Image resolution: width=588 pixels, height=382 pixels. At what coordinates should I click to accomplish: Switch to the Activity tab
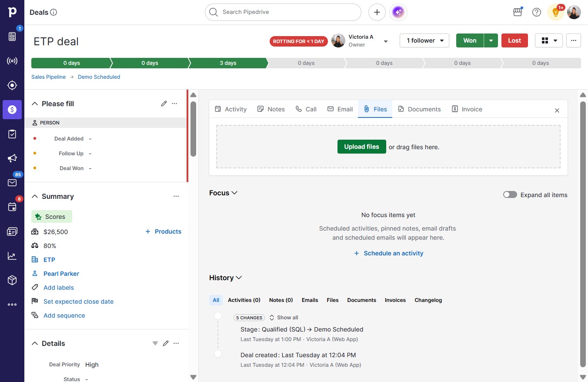pos(231,109)
